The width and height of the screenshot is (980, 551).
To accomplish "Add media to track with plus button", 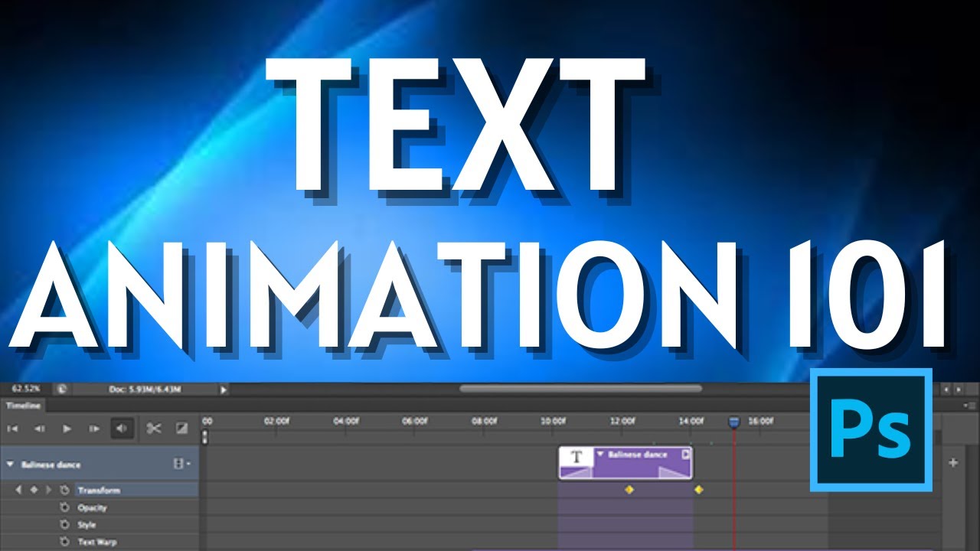I will tap(953, 462).
